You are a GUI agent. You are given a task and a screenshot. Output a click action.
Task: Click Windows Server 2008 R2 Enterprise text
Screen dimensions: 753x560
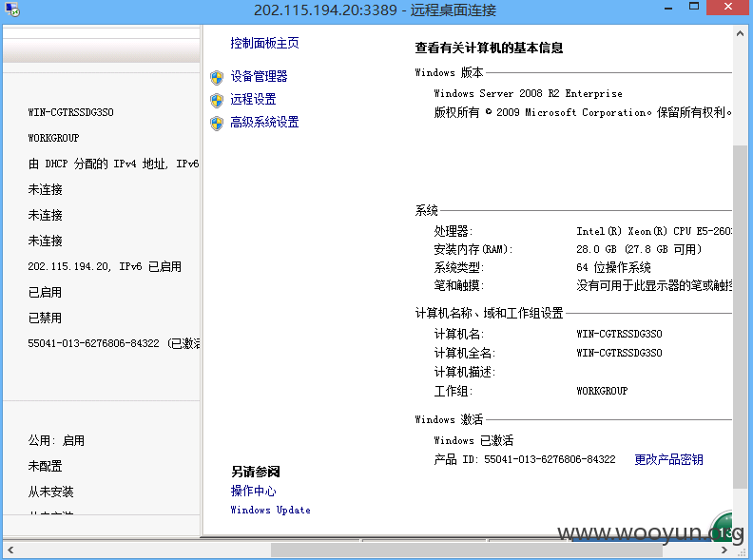coord(528,94)
